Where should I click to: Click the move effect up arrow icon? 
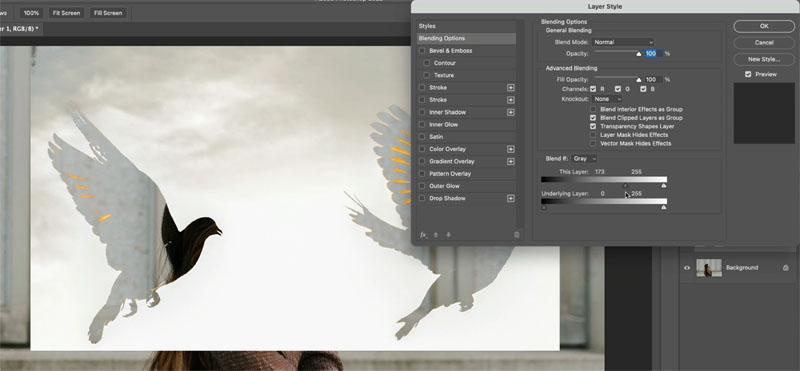click(436, 235)
